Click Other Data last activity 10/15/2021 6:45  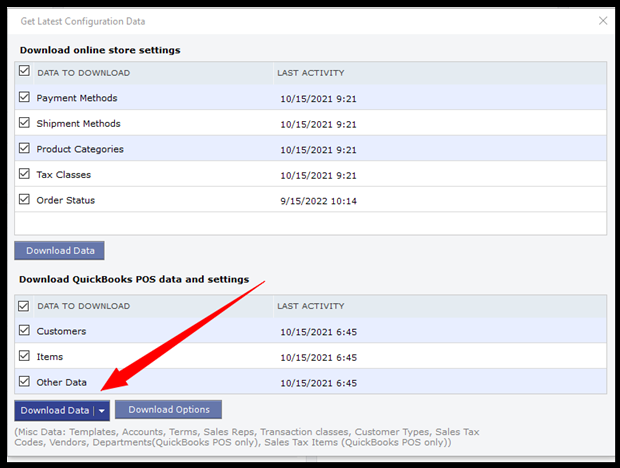(318, 383)
